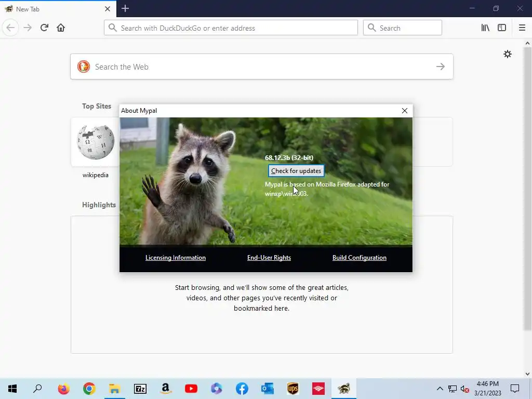Open File Explorer from the taskbar

[114, 389]
